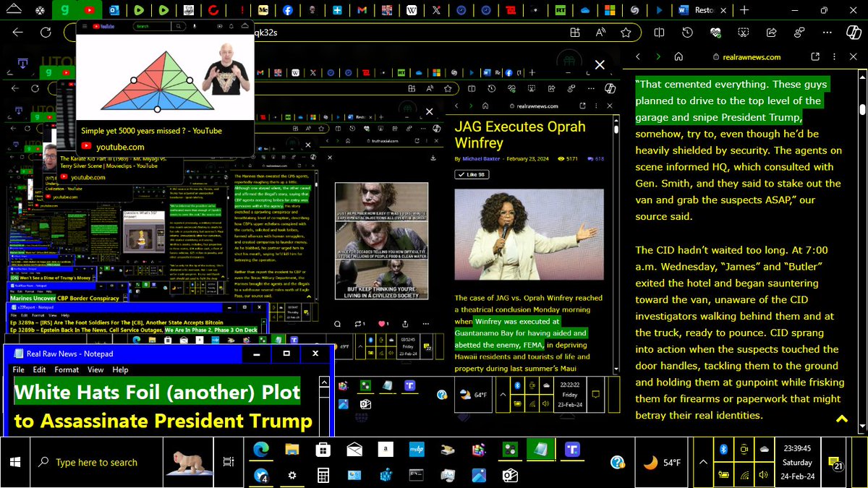Click 'Type here to search' taskbar box

coord(96,462)
